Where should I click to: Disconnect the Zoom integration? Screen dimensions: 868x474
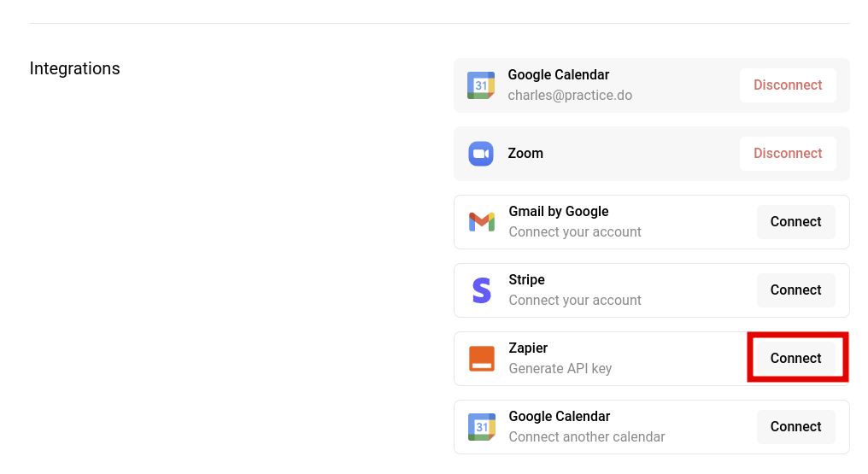pyautogui.click(x=788, y=154)
